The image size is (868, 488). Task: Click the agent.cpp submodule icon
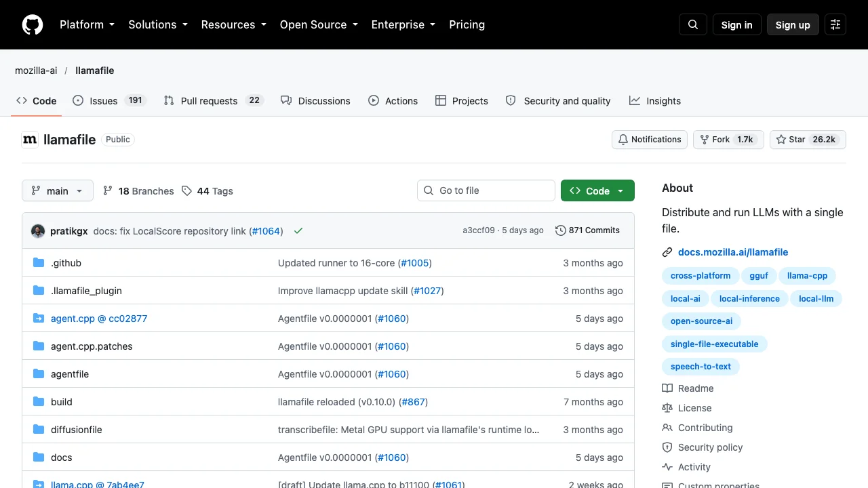click(39, 319)
